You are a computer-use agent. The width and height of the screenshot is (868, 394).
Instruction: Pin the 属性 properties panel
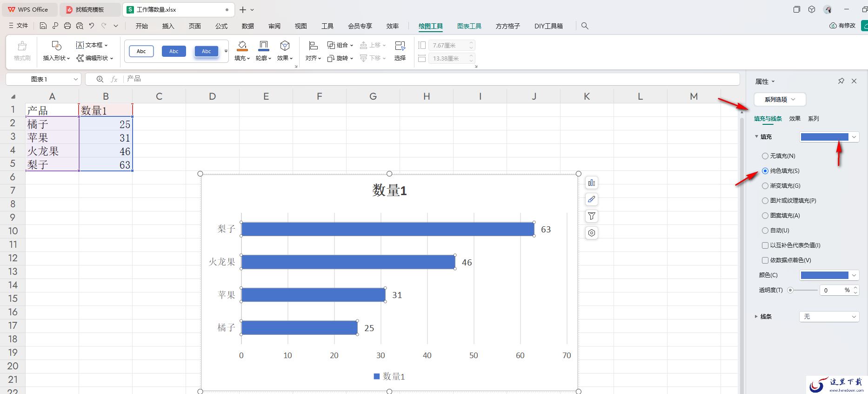click(x=841, y=81)
